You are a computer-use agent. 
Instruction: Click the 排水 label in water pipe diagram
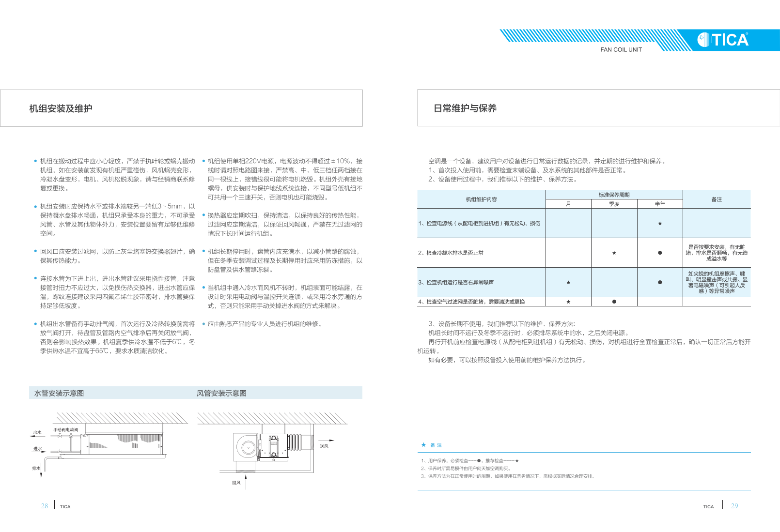coord(36,468)
